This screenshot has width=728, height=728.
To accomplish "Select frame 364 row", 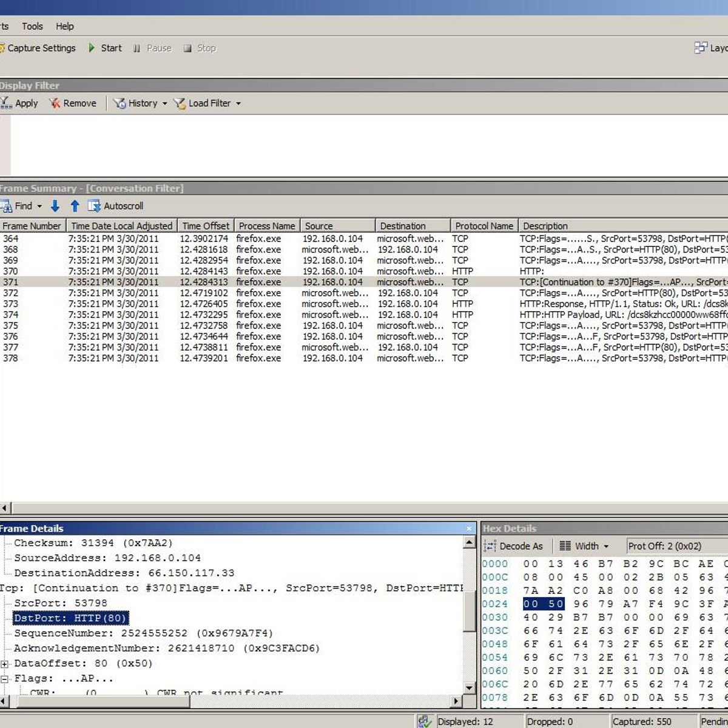I will [x=364, y=238].
